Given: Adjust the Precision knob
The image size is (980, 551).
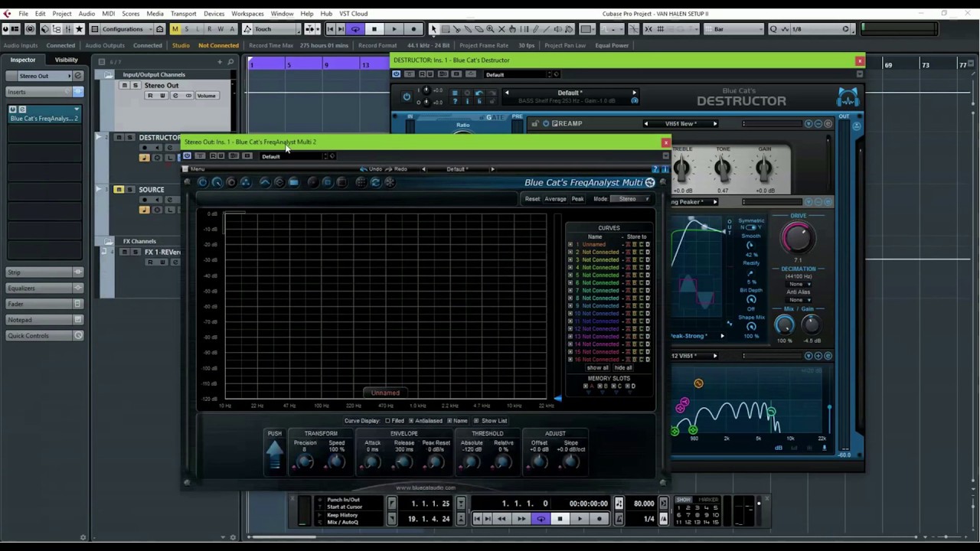Looking at the screenshot, I should tap(305, 461).
